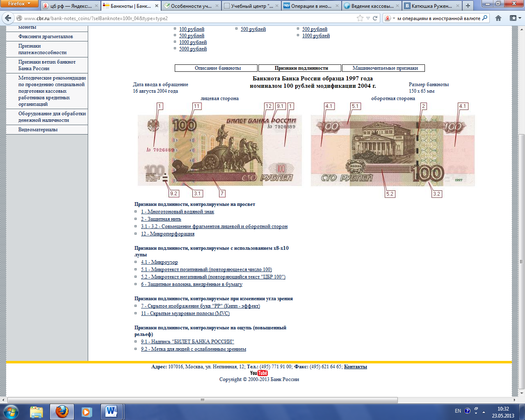Click the '5000 рублей' link
Image resolution: width=525 pixels, height=420 pixels.
193,49
